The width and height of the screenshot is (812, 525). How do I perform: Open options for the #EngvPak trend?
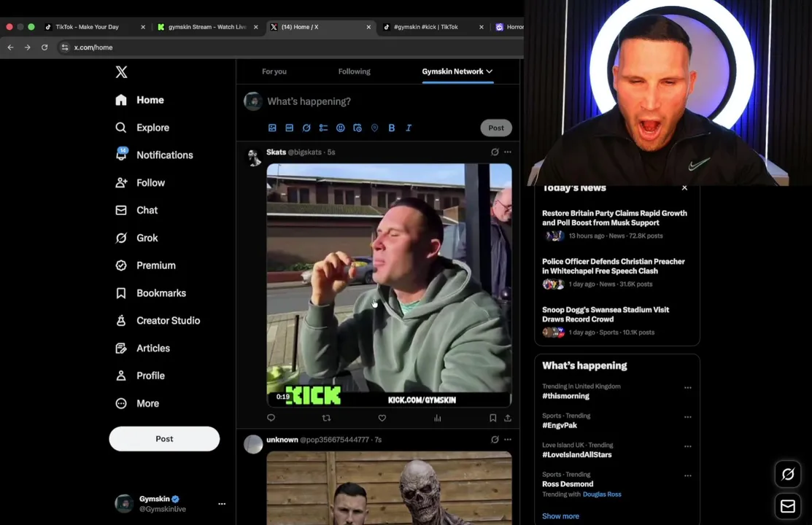688,417
